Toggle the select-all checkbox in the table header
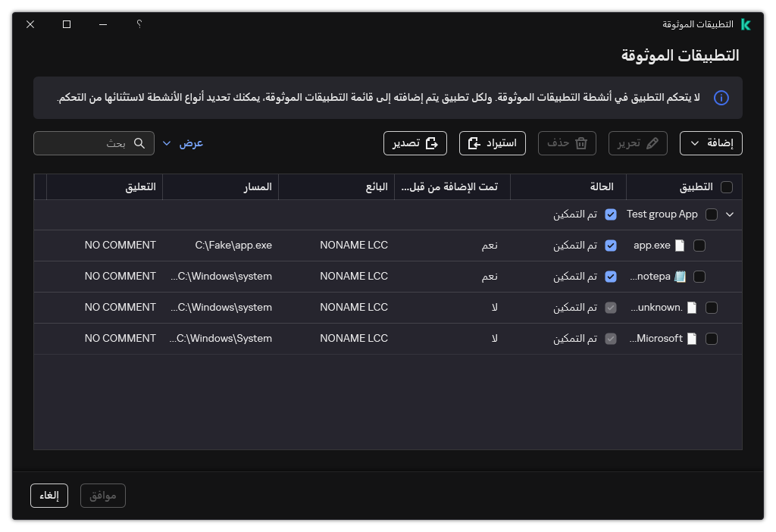The image size is (776, 532). 726,186
